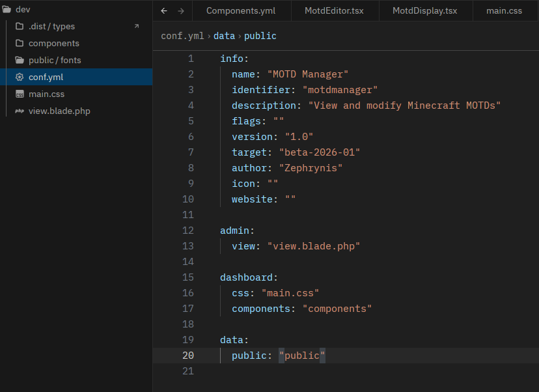Expand the components folder in the tree
Image resolution: width=539 pixels, height=392 pixels.
[53, 43]
